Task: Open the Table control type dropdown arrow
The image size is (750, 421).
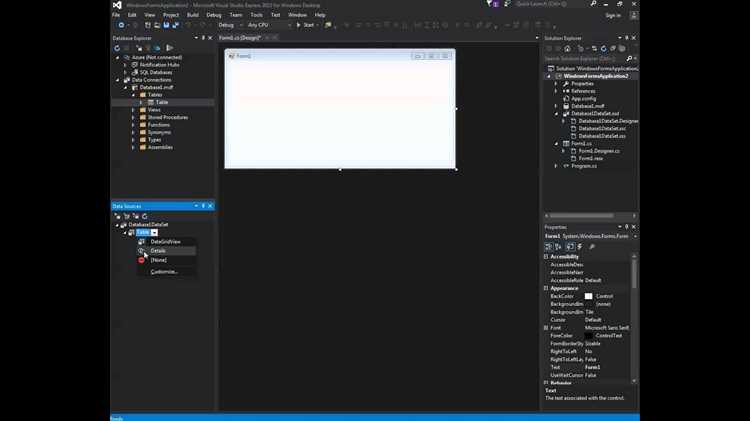Action: (x=154, y=233)
